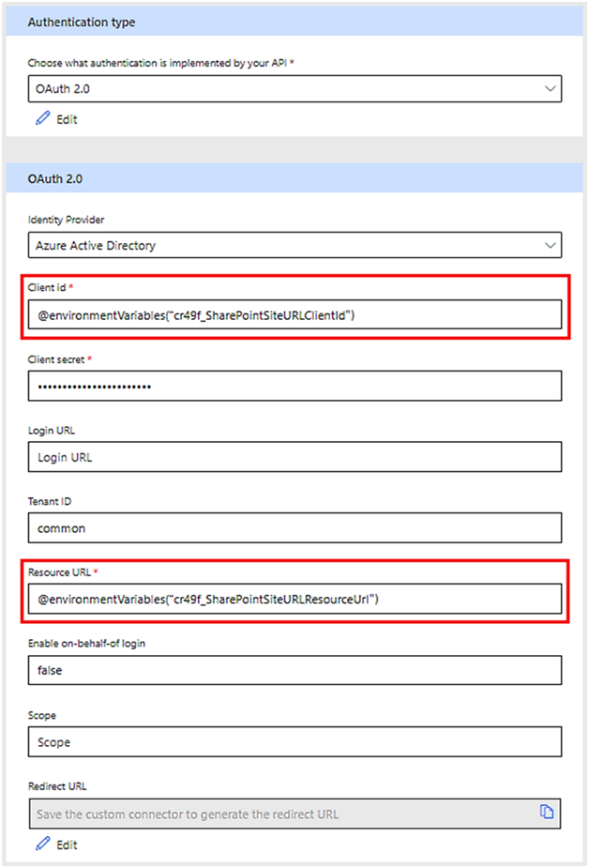Open the authentication type OAuth 2.0 combo box
This screenshot has width=589, height=868.
281,88
